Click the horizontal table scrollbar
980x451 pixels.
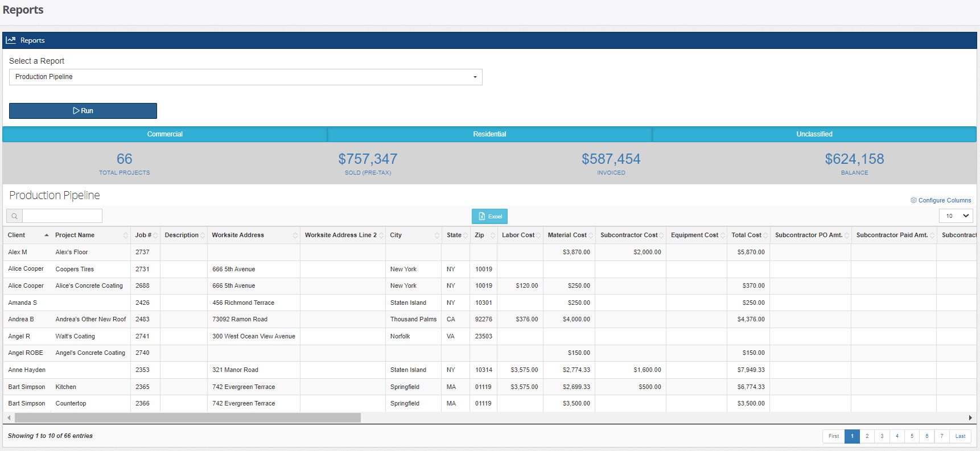pos(188,418)
